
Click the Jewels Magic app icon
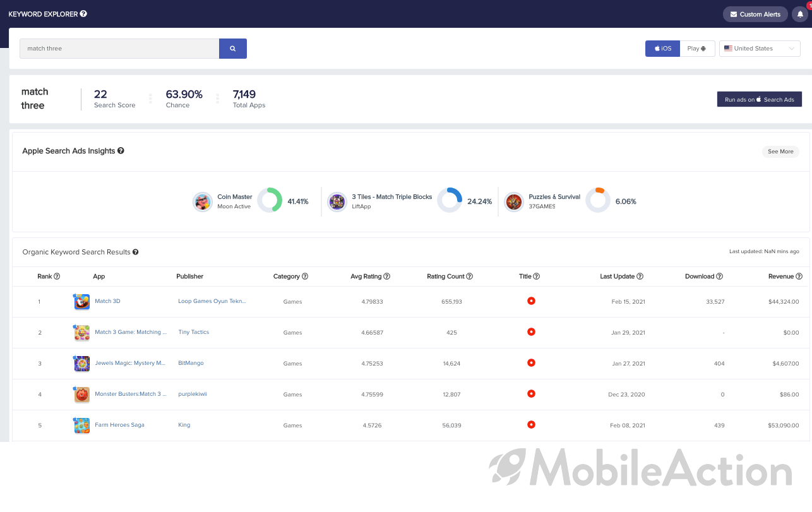81,364
